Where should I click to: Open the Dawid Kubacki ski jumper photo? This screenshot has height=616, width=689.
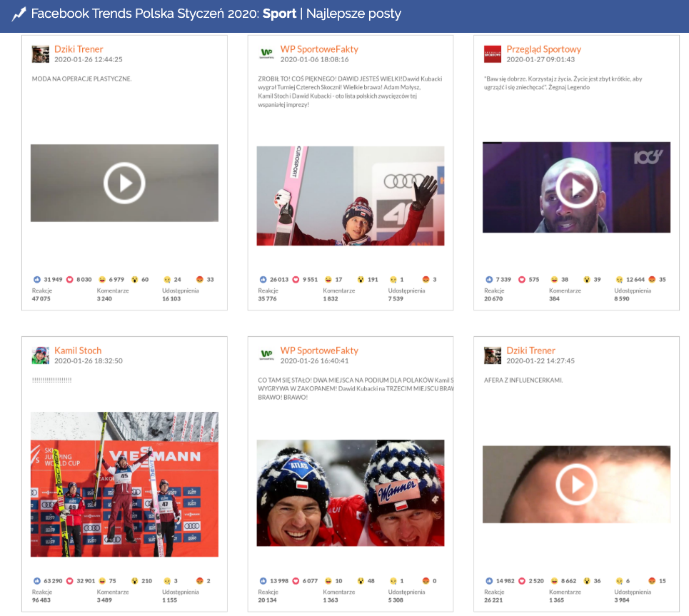coord(350,196)
